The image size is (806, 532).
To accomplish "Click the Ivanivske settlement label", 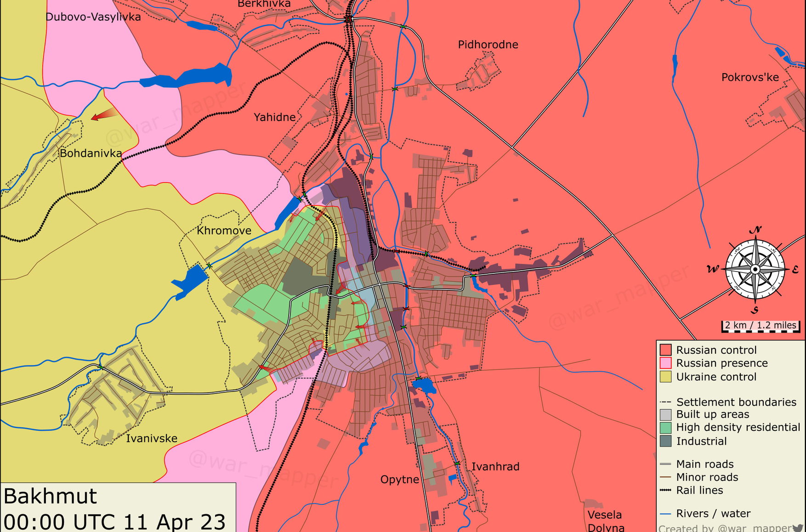I will (x=152, y=438).
